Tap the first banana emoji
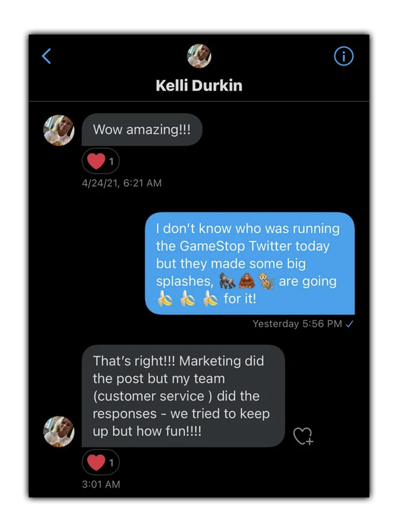The width and height of the screenshot is (398, 532). [x=165, y=299]
